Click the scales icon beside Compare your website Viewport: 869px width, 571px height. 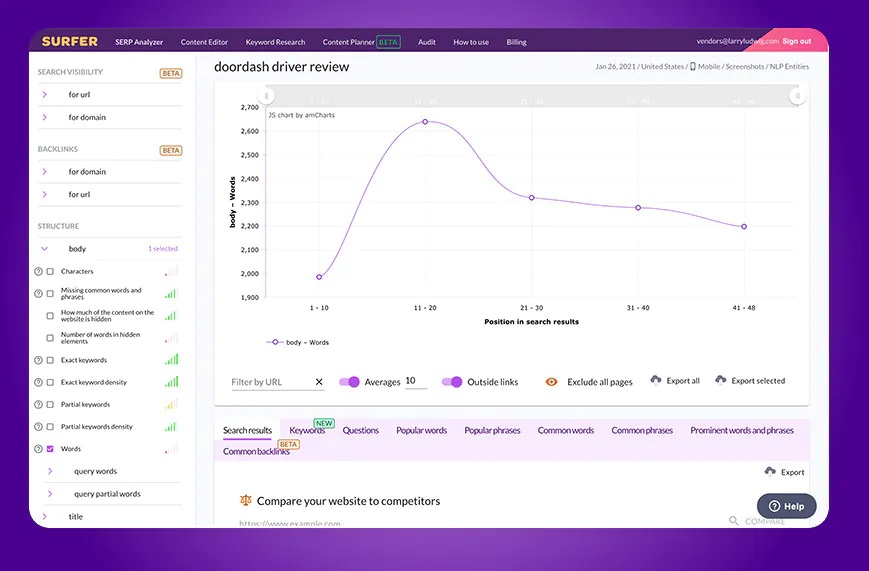[x=246, y=500]
